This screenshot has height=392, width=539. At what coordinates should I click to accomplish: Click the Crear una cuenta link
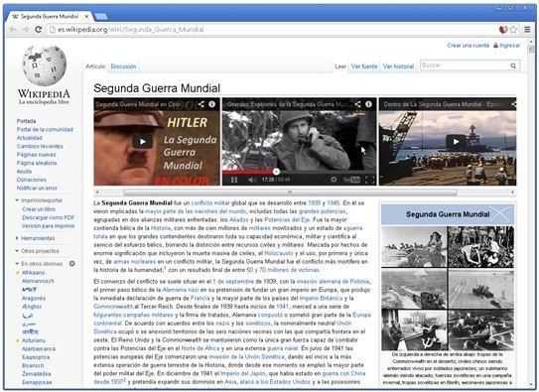(x=469, y=46)
